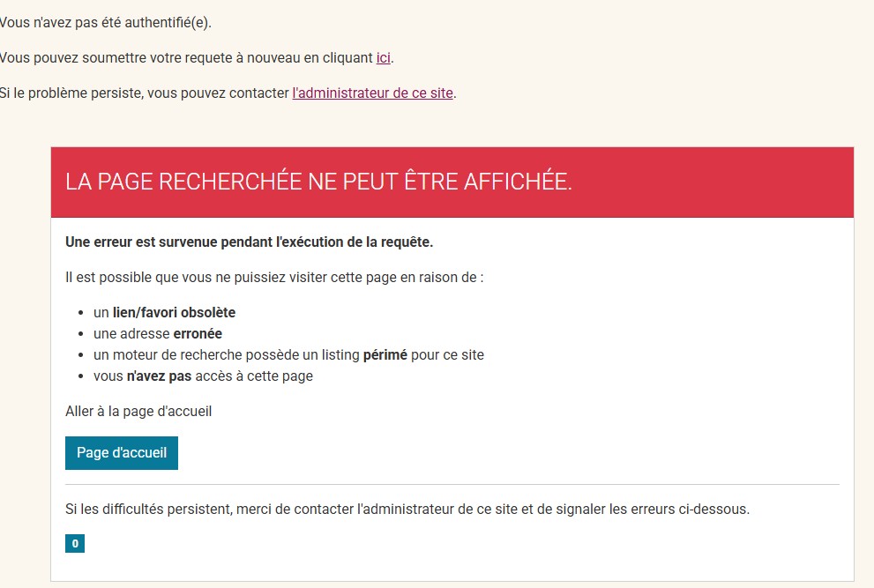The image size is (874, 588).
Task: Click the bold word "obsolète"
Action: tap(206, 313)
